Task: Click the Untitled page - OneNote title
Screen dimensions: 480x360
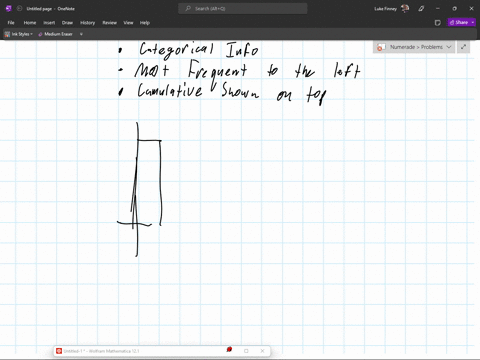Action: click(x=51, y=9)
